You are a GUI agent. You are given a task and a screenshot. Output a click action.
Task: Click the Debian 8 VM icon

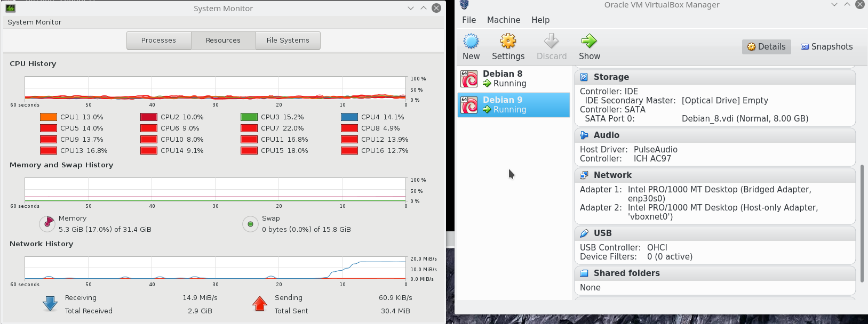coord(469,79)
